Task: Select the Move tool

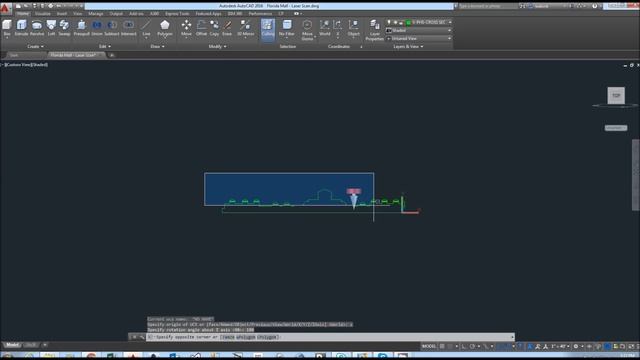Action: point(186,28)
